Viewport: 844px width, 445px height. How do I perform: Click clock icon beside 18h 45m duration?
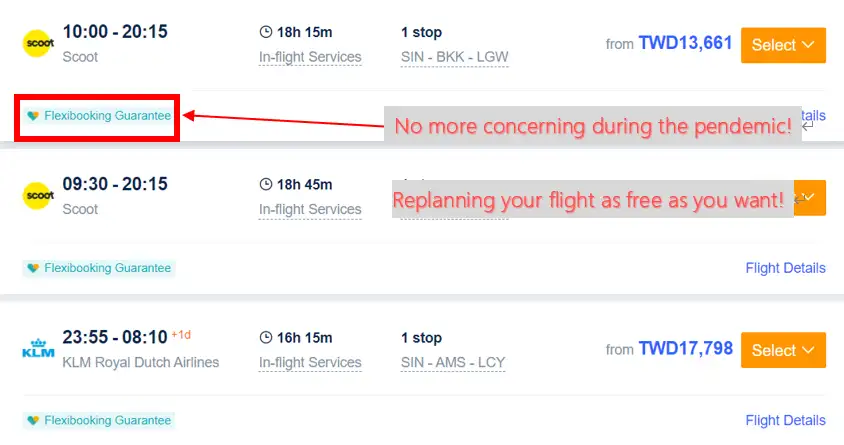pos(265,185)
